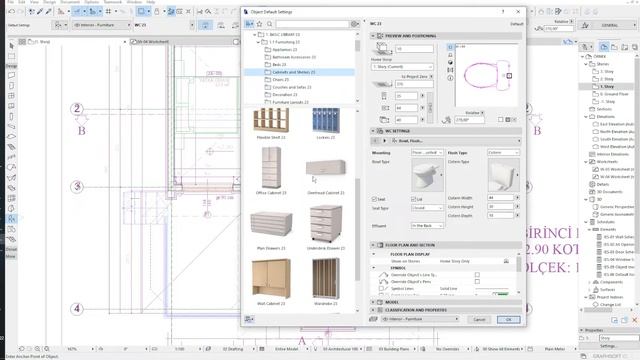Select the Chairs folder in library tree
This screenshot has width=640, height=360.
[280, 80]
